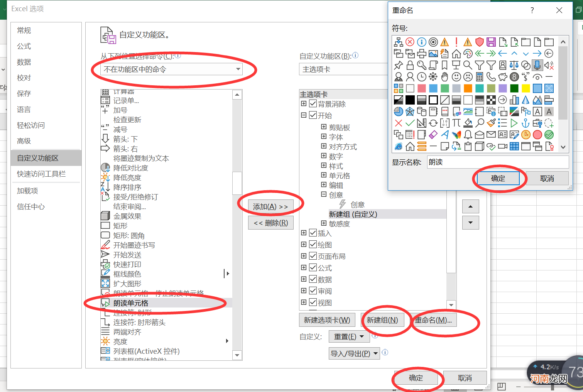Uncheck the 背景消除 tab checkbox

click(x=313, y=104)
